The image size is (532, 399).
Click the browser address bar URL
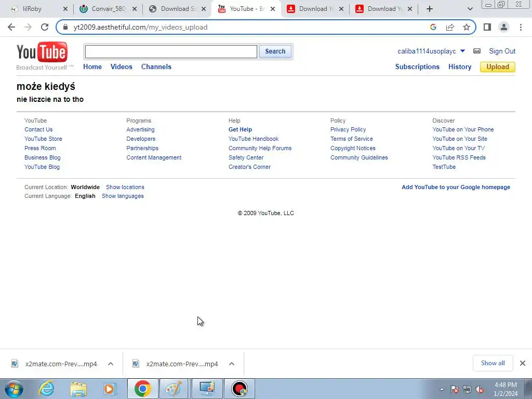pos(140,27)
